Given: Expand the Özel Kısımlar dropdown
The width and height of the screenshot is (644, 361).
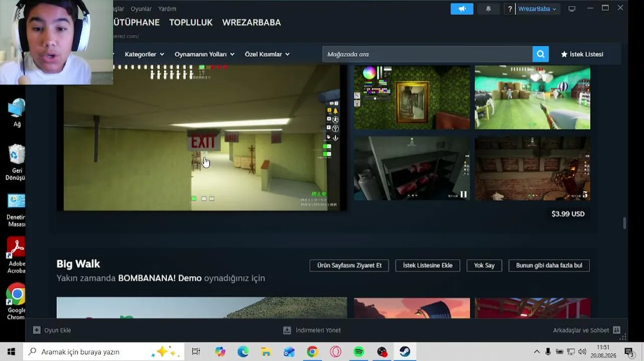Looking at the screenshot, I should click(267, 54).
